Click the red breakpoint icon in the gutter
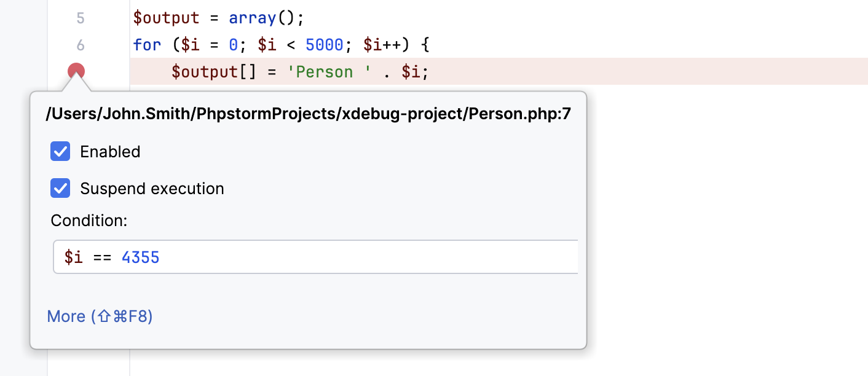The width and height of the screenshot is (868, 376). pos(75,69)
